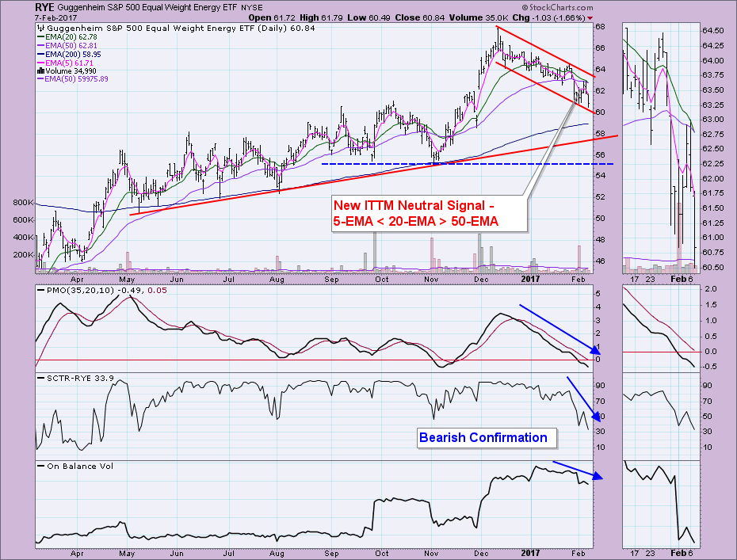Click the Open 61.72 value
This screenshot has width=737, height=560.
point(272,17)
